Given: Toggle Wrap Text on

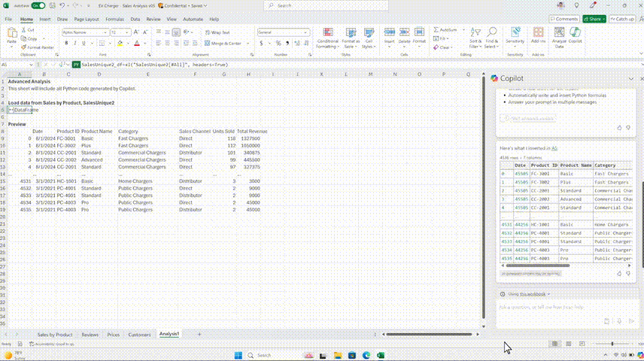Looking at the screenshot, I should 217,32.
